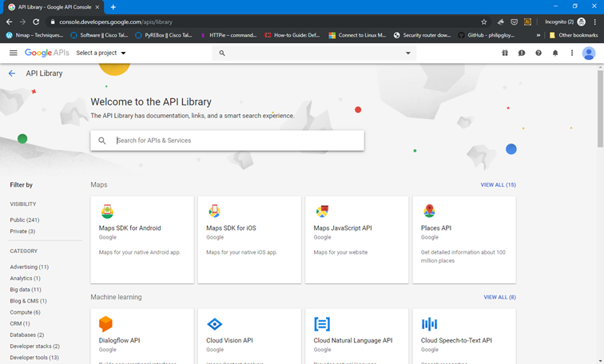
Task: Open the How-to Guide bookmark
Action: tap(292, 35)
